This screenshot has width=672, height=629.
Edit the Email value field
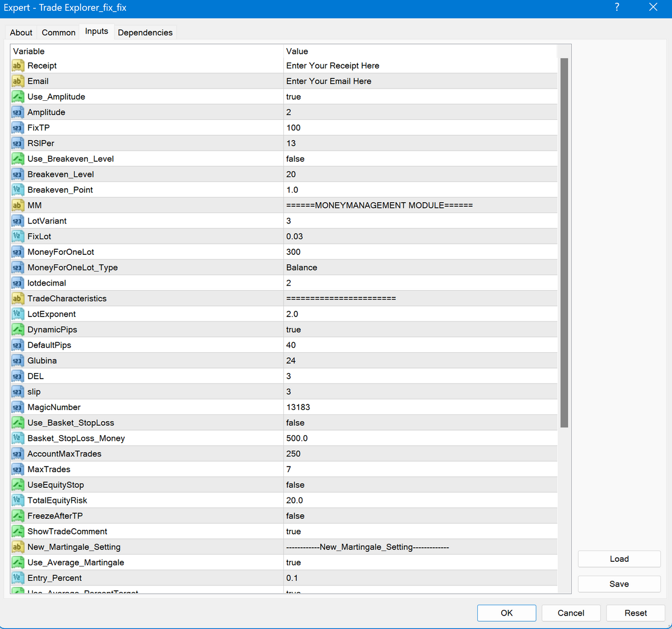click(x=420, y=81)
